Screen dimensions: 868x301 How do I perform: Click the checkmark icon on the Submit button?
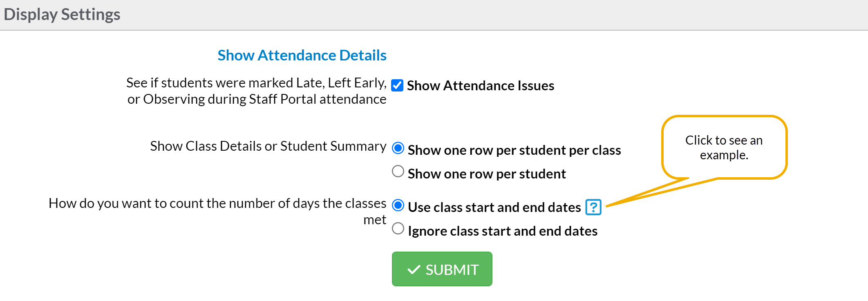coord(414,270)
